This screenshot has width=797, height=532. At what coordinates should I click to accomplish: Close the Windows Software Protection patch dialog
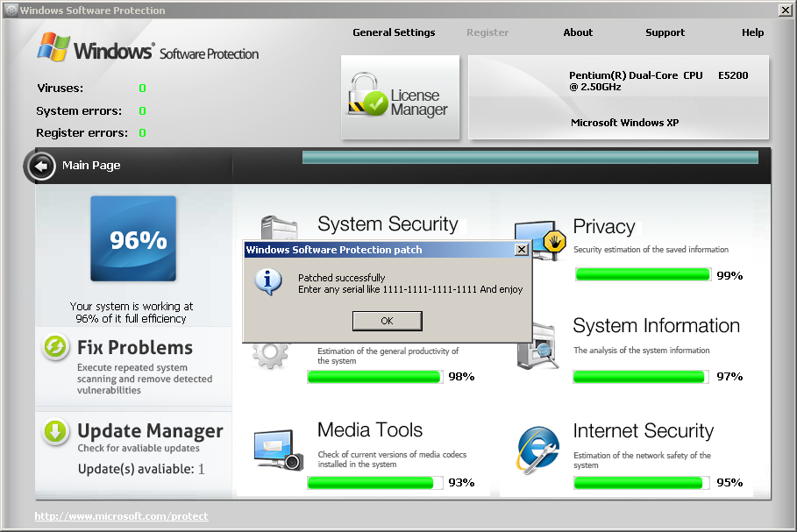click(x=521, y=250)
